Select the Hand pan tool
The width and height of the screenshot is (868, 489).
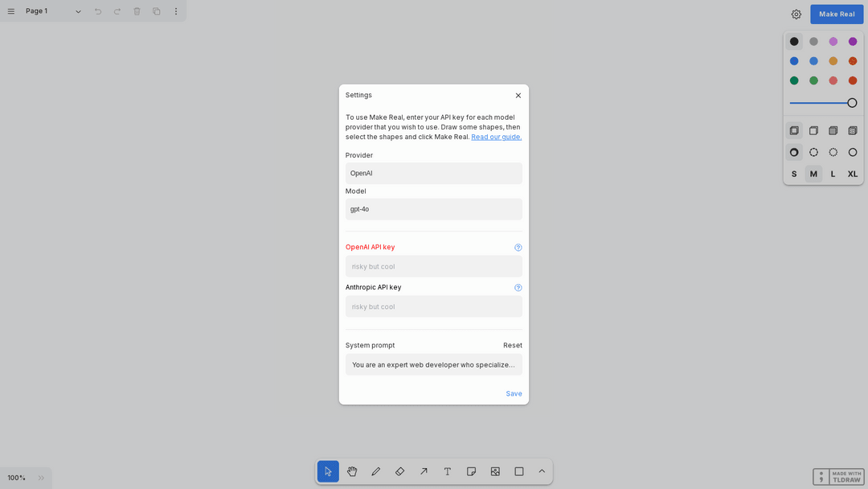[352, 471]
